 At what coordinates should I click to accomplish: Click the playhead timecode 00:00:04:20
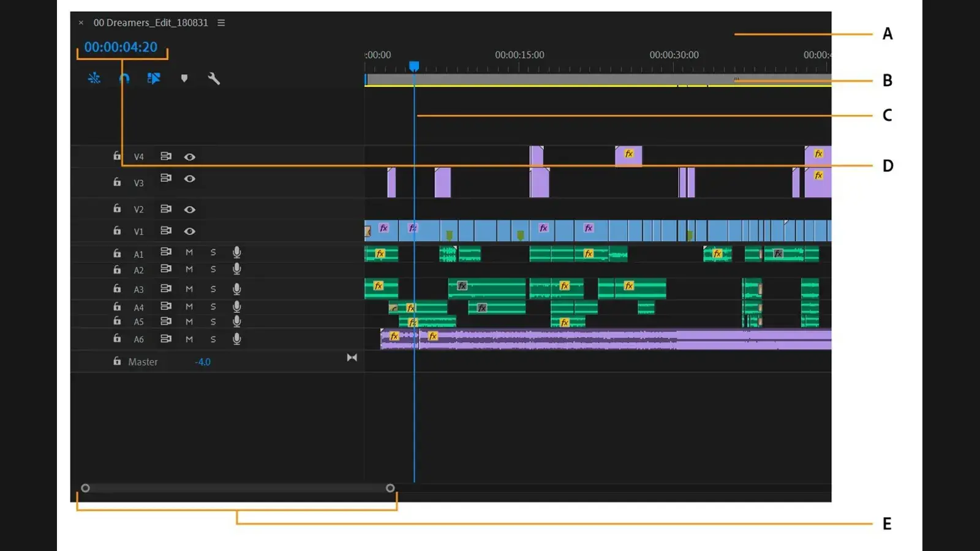tap(121, 47)
